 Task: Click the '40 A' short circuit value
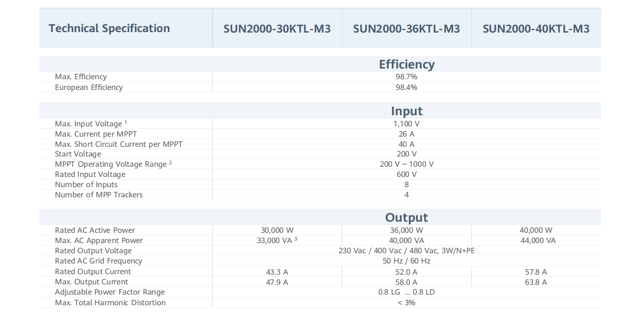point(407,144)
